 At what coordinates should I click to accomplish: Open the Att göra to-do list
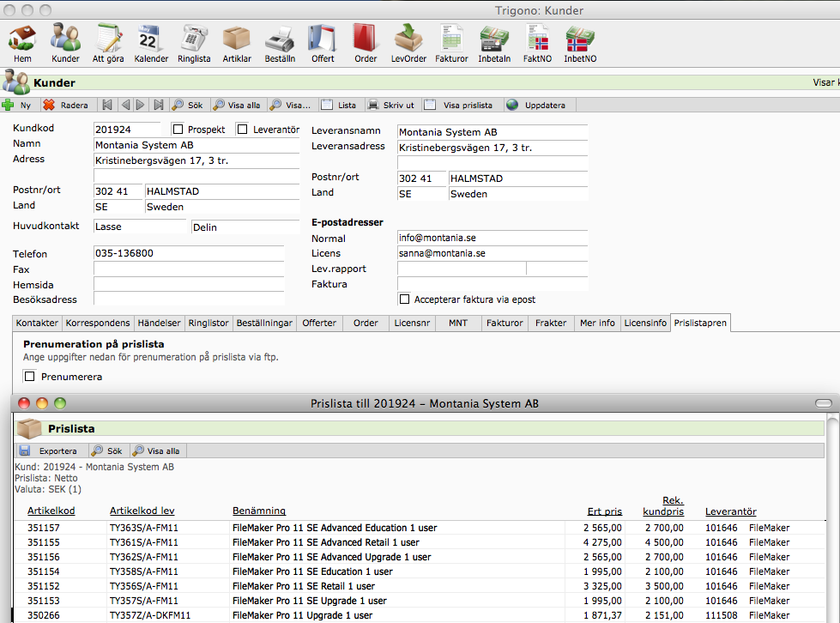[108, 44]
